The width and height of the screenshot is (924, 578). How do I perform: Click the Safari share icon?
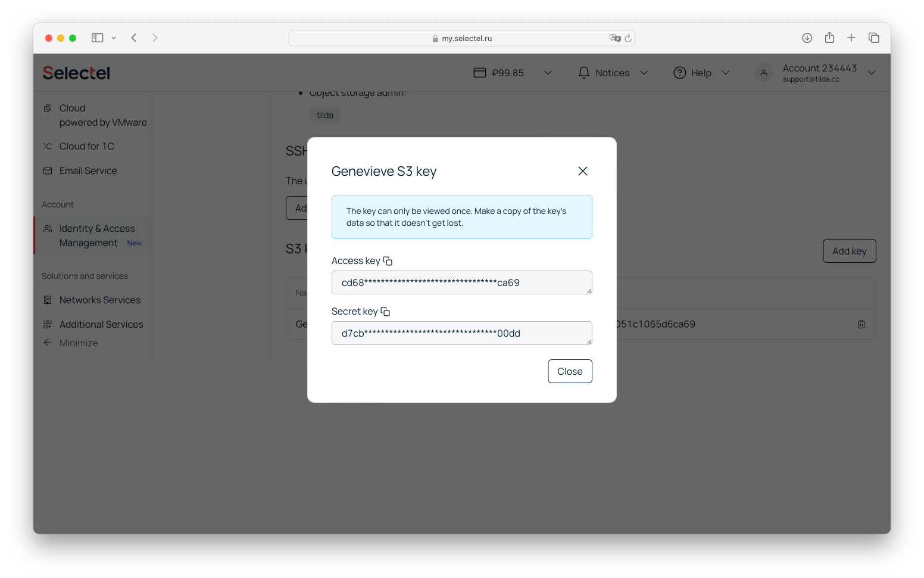[829, 37]
